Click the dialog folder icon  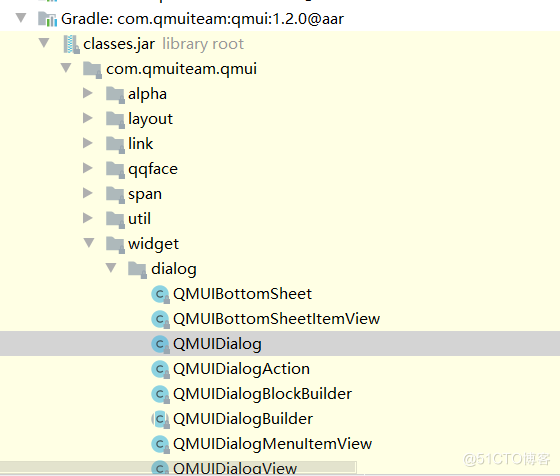[x=138, y=270]
